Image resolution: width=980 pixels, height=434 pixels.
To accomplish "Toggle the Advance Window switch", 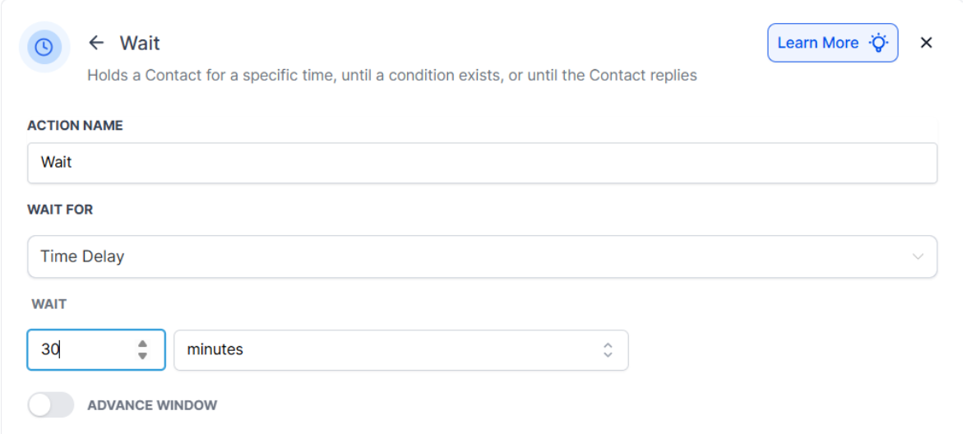I will (x=50, y=404).
